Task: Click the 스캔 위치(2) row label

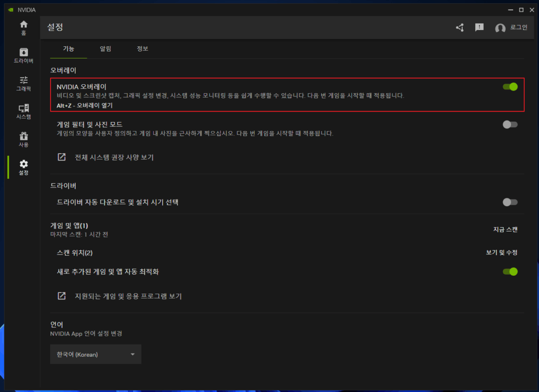Action: click(x=75, y=253)
